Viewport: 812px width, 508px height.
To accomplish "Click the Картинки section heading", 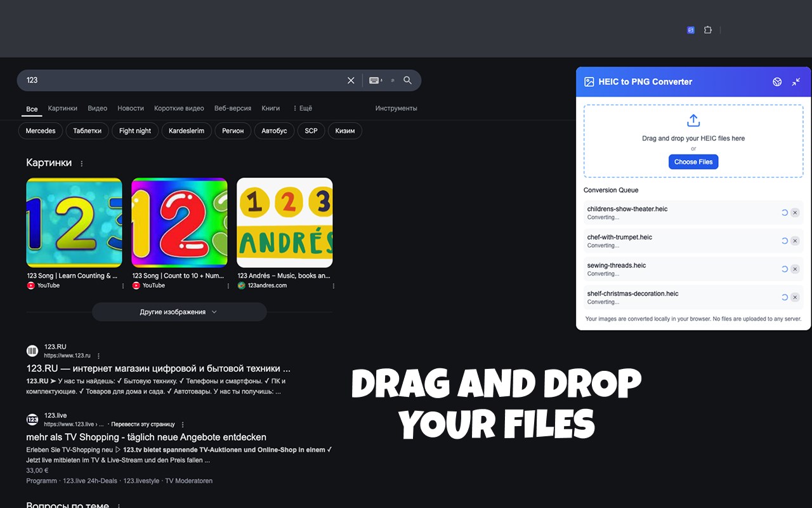I will coord(49,163).
